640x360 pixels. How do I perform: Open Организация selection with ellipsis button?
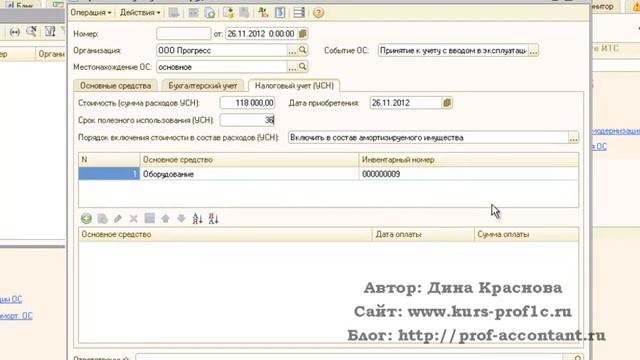[x=292, y=50]
